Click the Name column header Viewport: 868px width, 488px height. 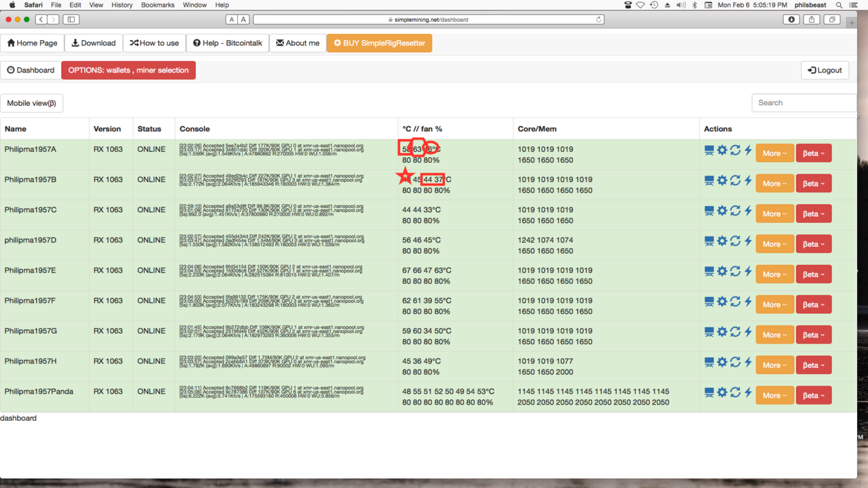pyautogui.click(x=16, y=129)
